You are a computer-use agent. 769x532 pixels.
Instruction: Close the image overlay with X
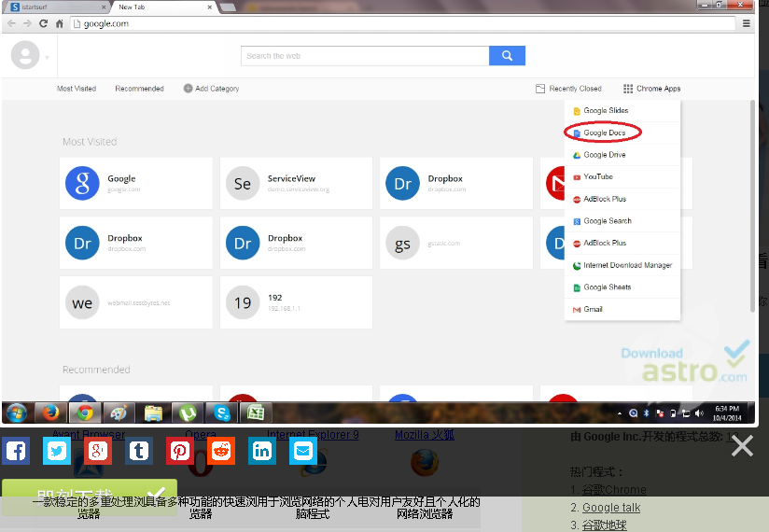(x=742, y=446)
